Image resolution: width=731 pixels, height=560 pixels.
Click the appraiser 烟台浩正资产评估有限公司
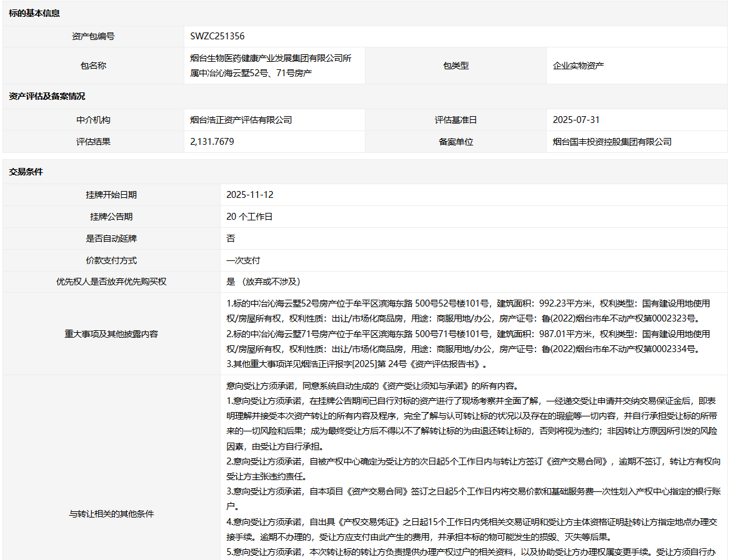pos(241,120)
